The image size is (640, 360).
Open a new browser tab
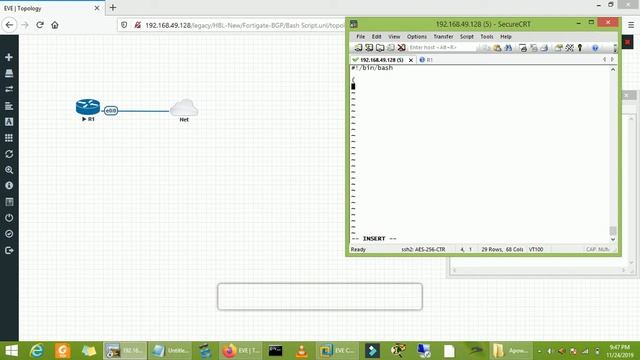coord(113,7)
